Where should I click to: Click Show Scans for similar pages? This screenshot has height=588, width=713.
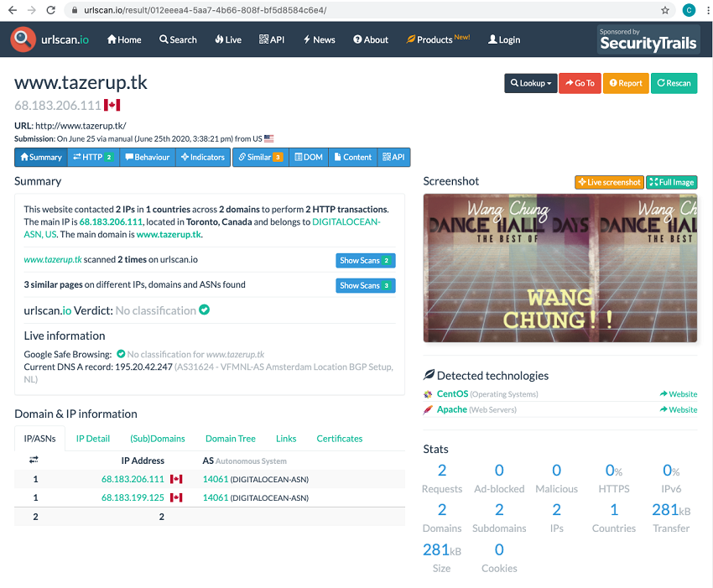(366, 285)
